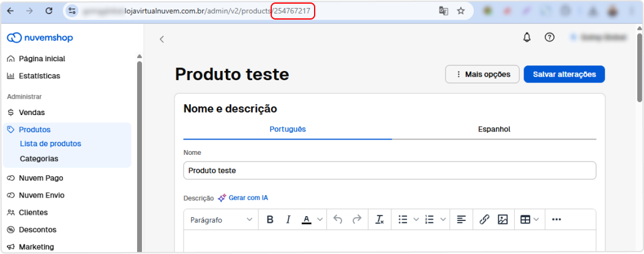Image resolution: width=644 pixels, height=254 pixels.
Task: Bookmark this page with the star icon
Action: click(461, 11)
